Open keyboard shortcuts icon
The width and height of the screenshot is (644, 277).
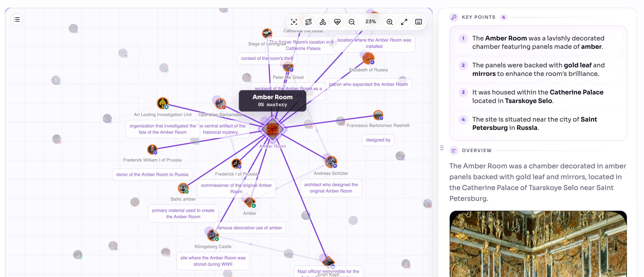click(x=419, y=22)
